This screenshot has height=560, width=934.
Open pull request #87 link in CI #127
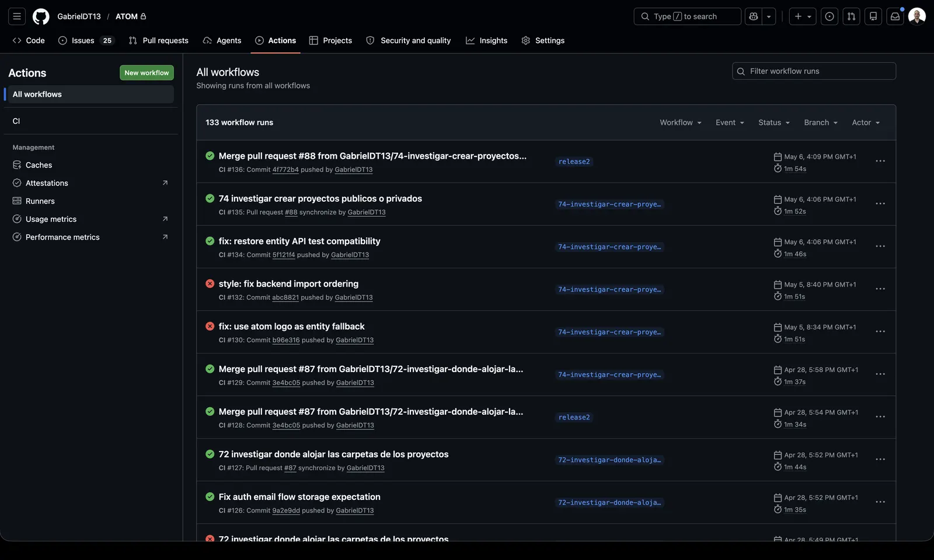(x=290, y=468)
